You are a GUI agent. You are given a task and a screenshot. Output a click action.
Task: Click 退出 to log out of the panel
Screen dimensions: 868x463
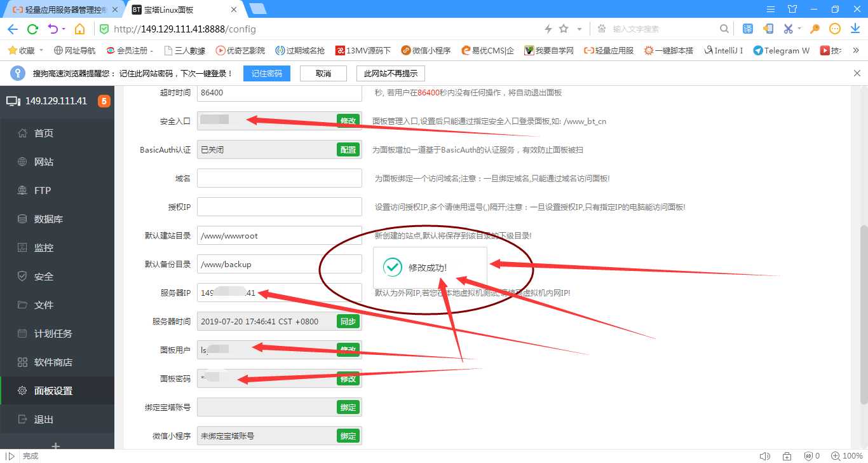point(57,419)
